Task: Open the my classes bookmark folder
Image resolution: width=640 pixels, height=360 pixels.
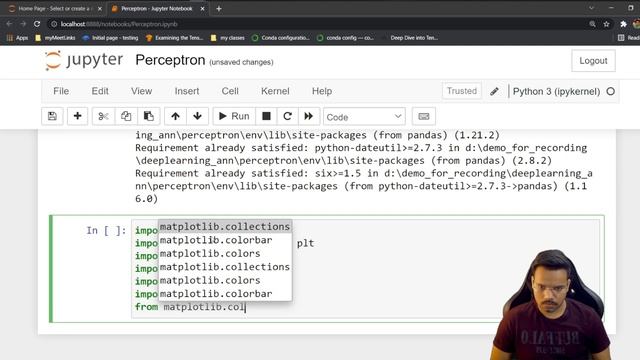Action: [x=228, y=38]
